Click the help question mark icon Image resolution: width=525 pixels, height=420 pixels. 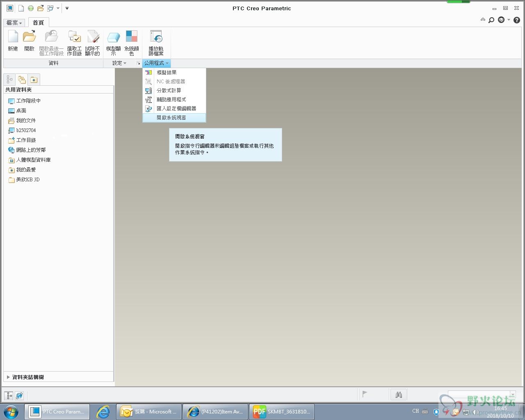tap(517, 20)
